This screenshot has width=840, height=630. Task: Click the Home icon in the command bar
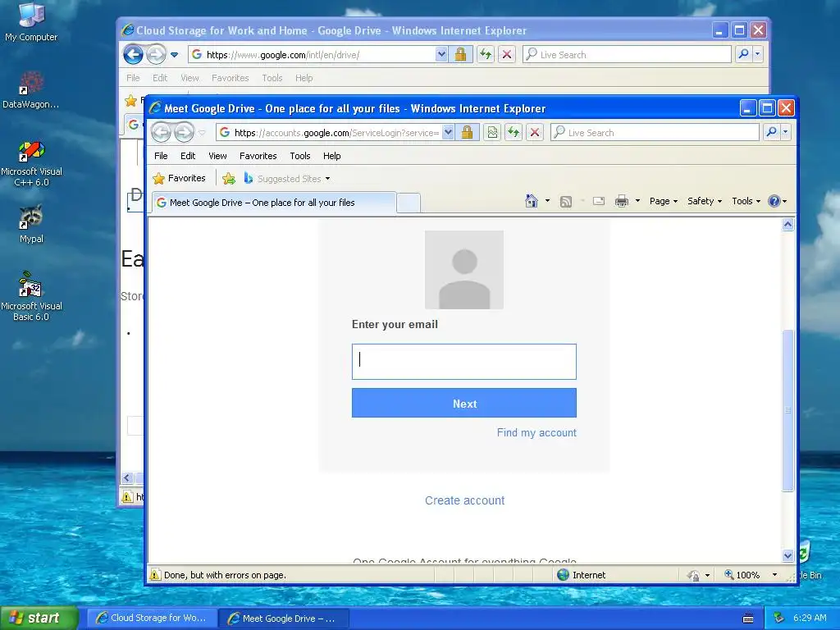coord(531,201)
